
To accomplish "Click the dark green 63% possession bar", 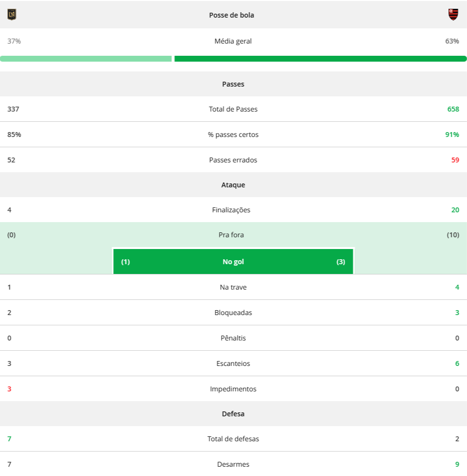I will [x=320, y=59].
